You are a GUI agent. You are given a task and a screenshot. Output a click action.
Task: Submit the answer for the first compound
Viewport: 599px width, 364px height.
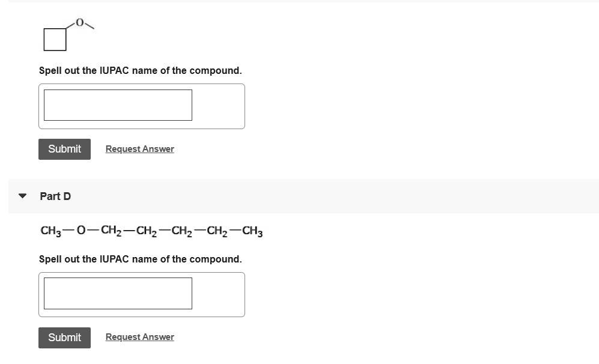click(x=64, y=149)
